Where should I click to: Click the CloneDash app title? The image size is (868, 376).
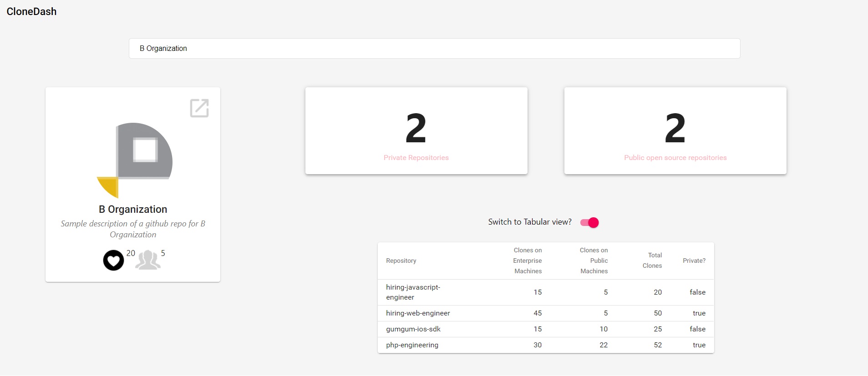(x=32, y=11)
